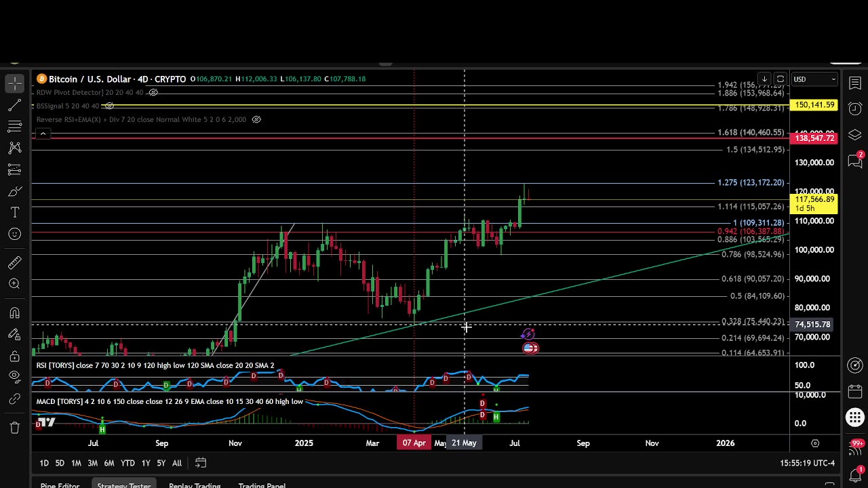Select the text annotation tool

point(14,212)
